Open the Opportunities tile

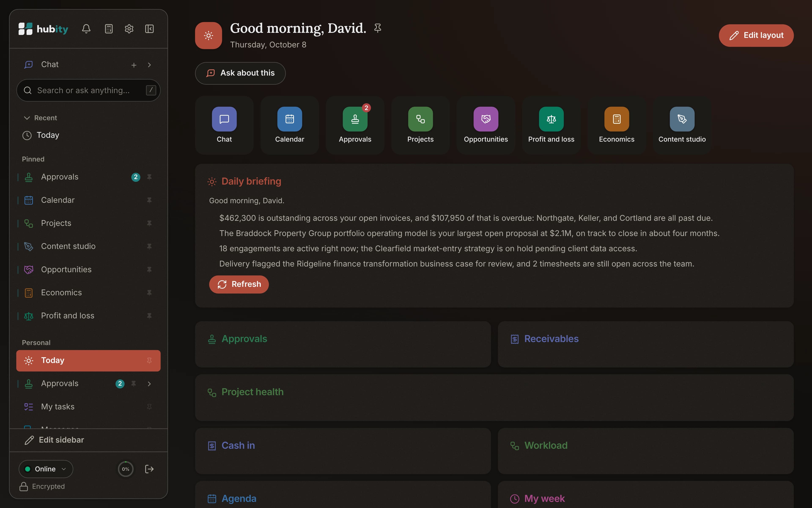486,125
